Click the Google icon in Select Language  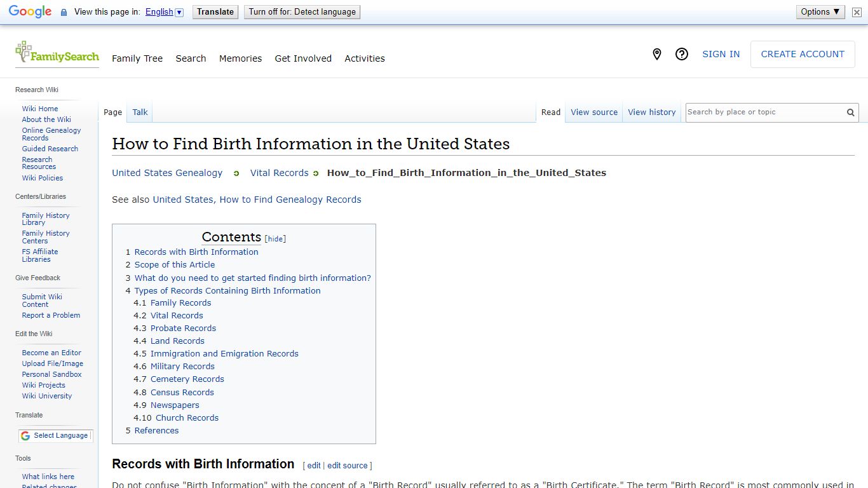pos(25,436)
